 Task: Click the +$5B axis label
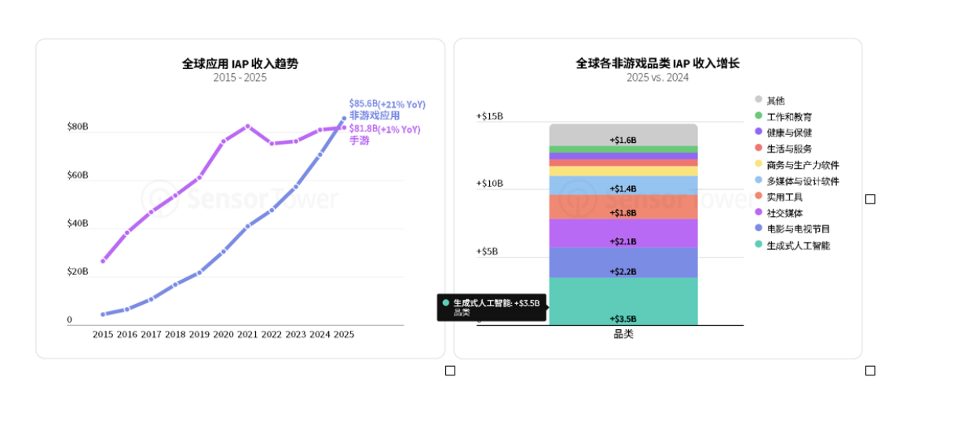point(487,251)
